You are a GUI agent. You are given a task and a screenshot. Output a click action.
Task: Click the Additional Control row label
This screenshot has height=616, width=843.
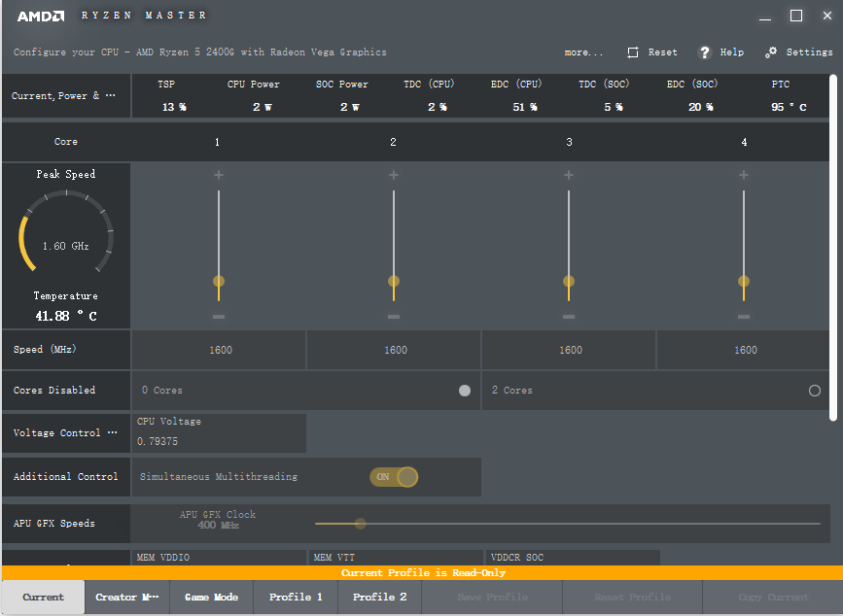[x=65, y=476]
